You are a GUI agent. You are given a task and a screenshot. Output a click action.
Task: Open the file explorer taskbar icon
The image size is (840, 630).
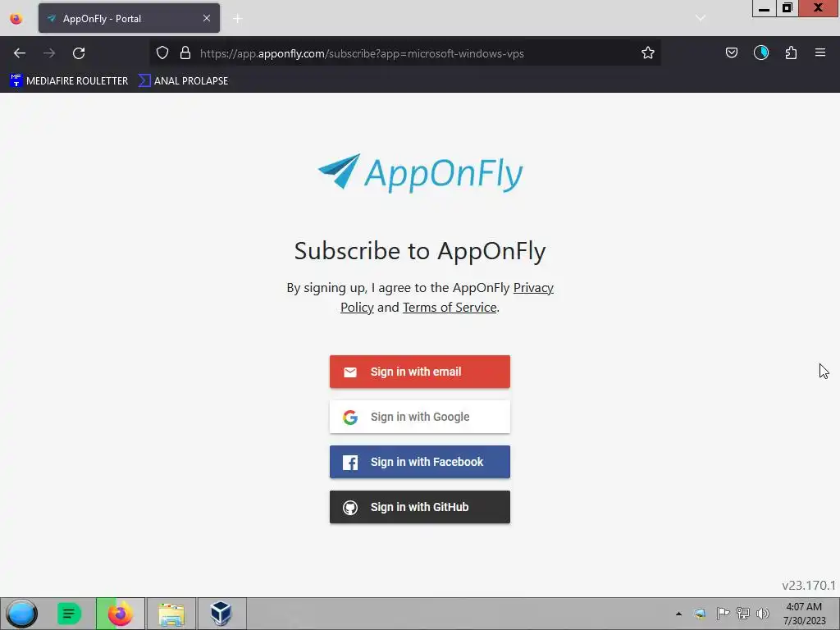tap(171, 614)
